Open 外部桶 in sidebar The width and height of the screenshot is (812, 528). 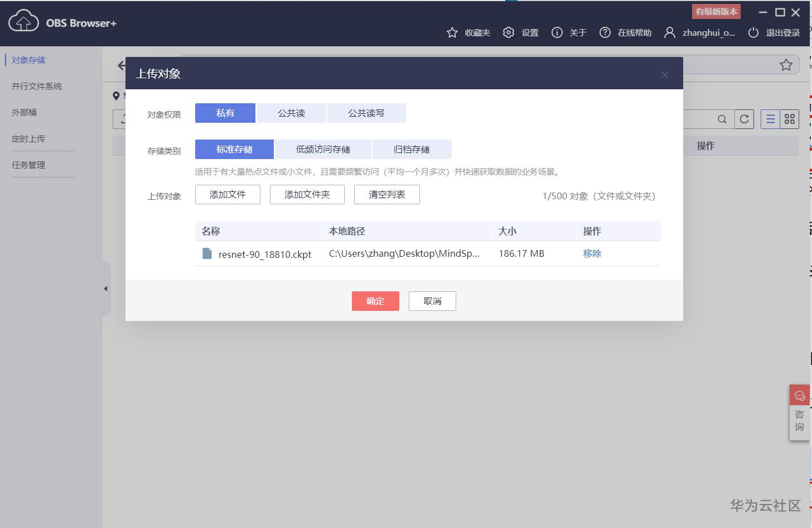tap(24, 112)
